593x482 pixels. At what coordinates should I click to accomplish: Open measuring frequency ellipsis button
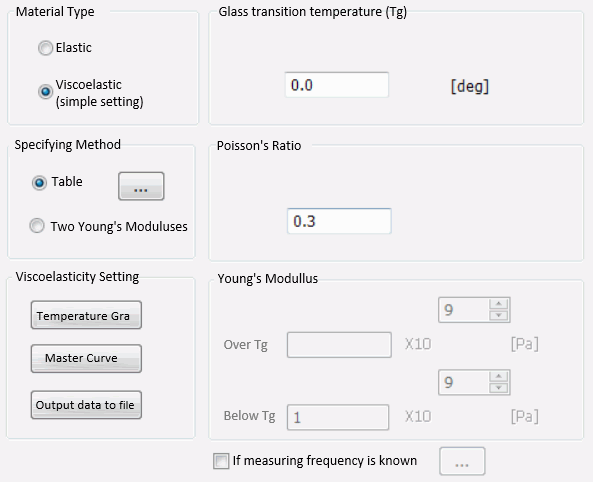coord(462,461)
